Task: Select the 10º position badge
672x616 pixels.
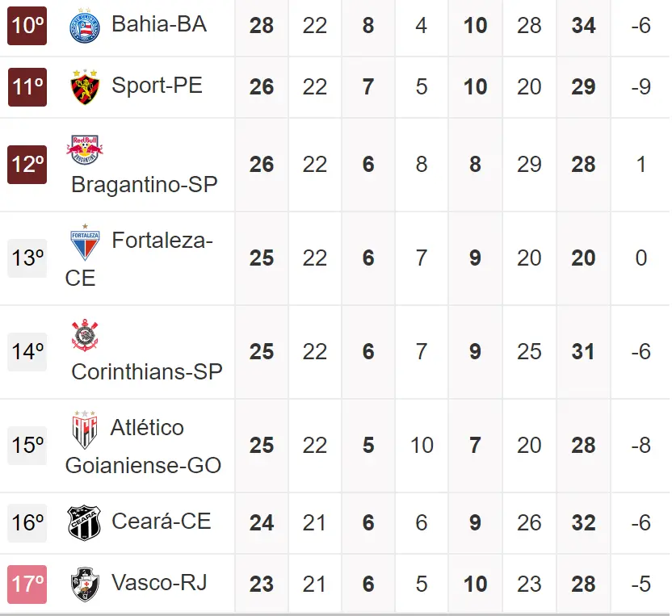Action: pos(27,25)
